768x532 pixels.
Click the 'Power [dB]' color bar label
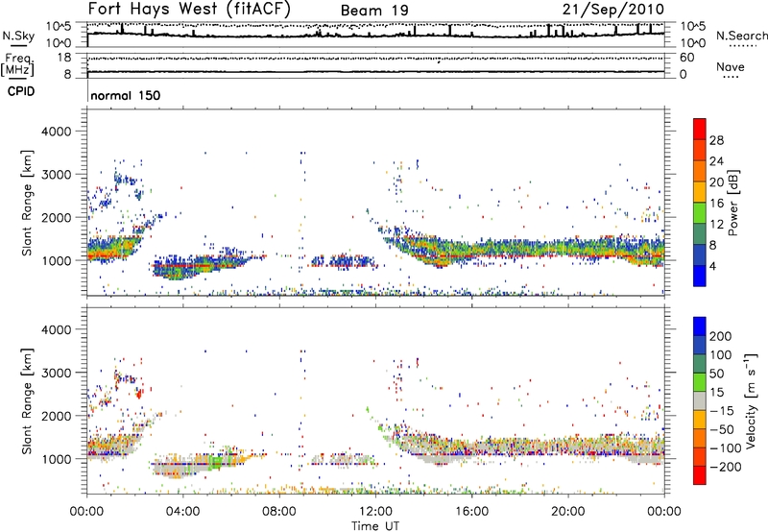732,203
